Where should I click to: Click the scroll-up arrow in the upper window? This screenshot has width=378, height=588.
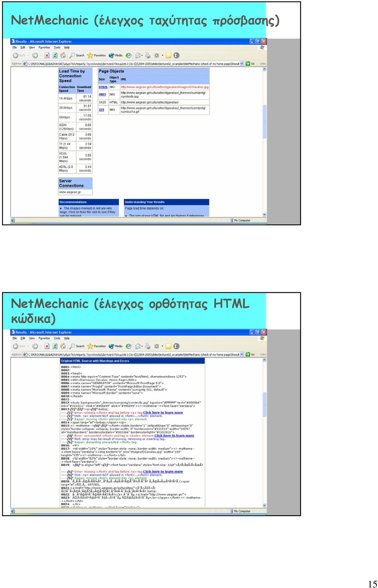tap(265, 69)
